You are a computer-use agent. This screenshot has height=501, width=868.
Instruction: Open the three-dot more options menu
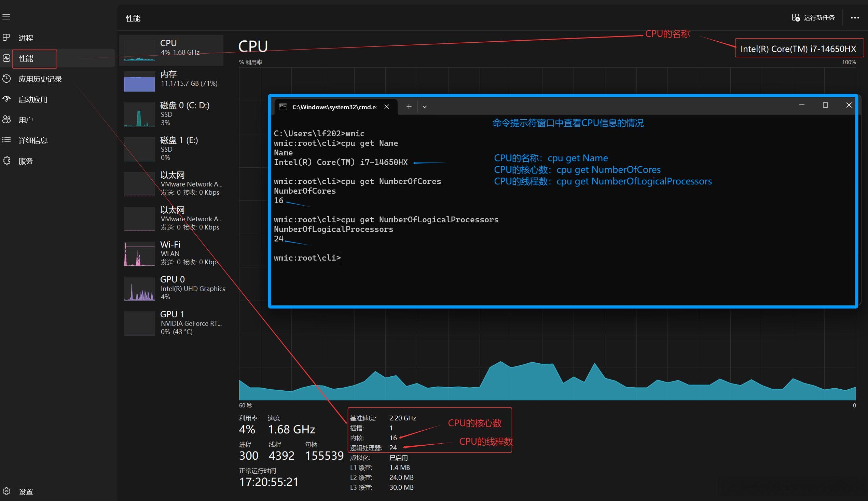[x=855, y=18]
